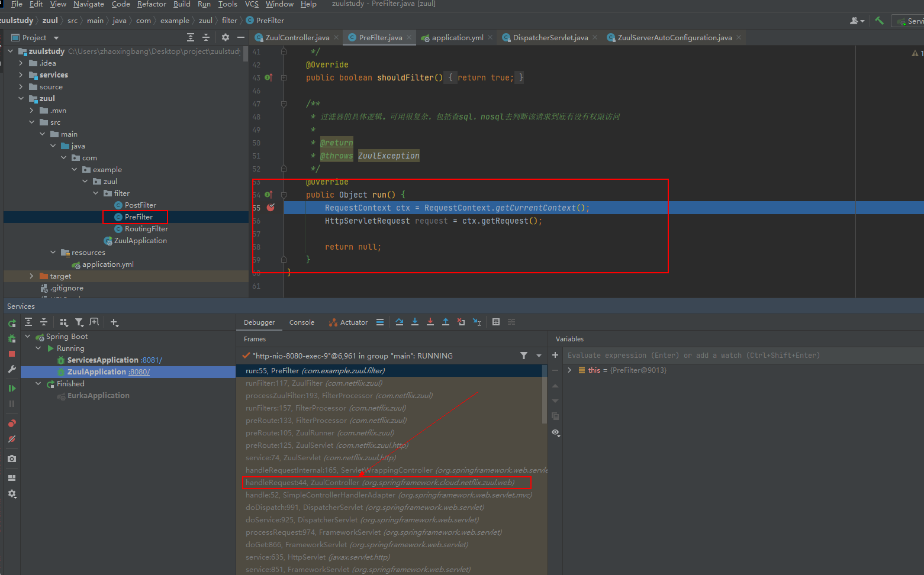The height and width of the screenshot is (575, 924).
Task: Click add watch plus icon in Variables
Action: [x=555, y=355]
